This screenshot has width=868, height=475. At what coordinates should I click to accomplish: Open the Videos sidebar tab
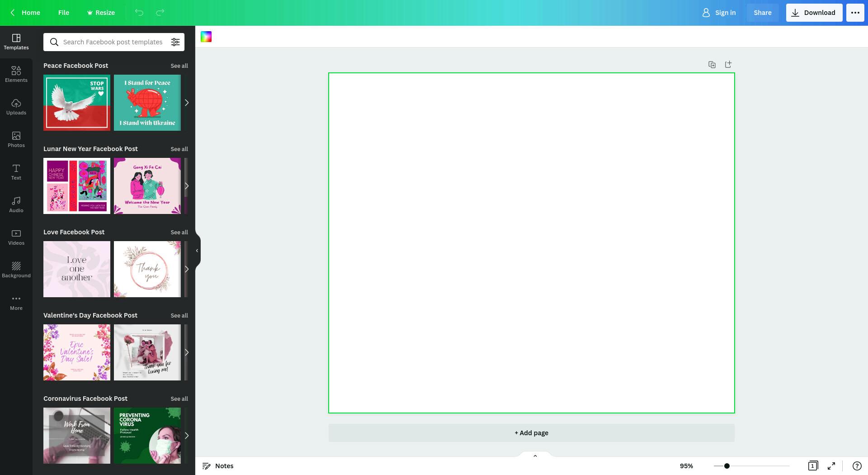[16, 237]
